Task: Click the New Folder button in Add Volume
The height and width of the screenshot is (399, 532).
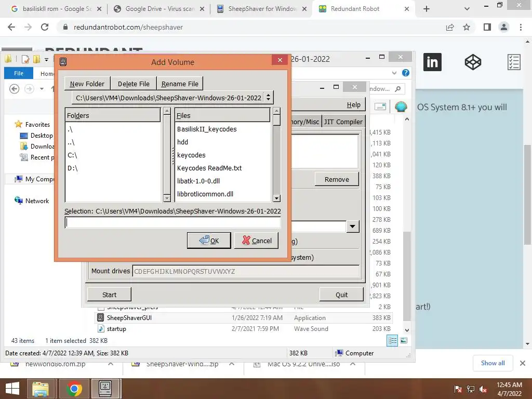Action: pos(87,84)
